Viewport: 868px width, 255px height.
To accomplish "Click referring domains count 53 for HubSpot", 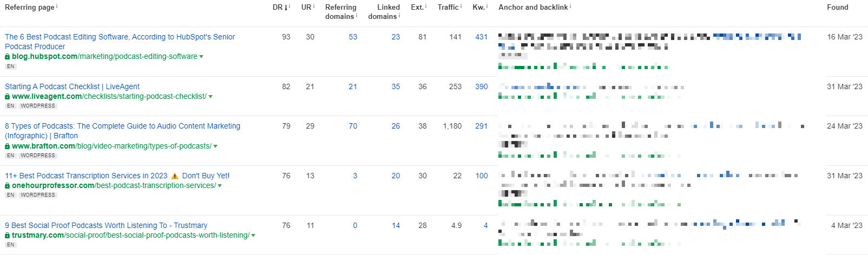I will click(353, 37).
